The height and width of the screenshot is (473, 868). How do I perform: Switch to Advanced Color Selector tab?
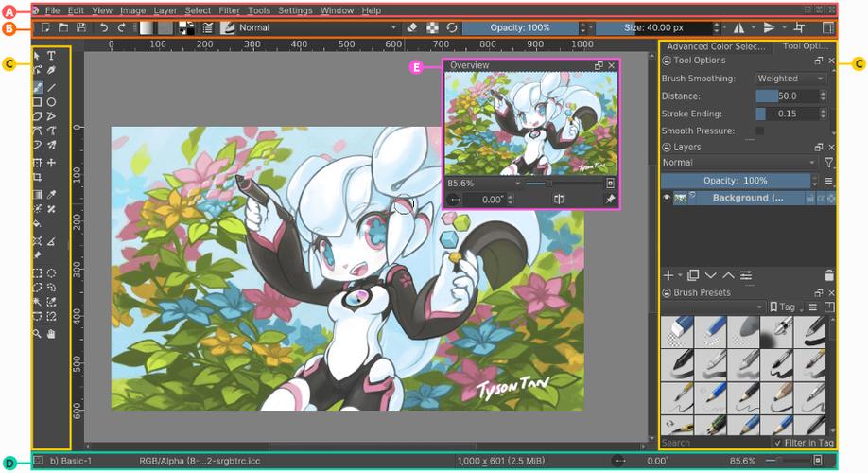point(716,46)
